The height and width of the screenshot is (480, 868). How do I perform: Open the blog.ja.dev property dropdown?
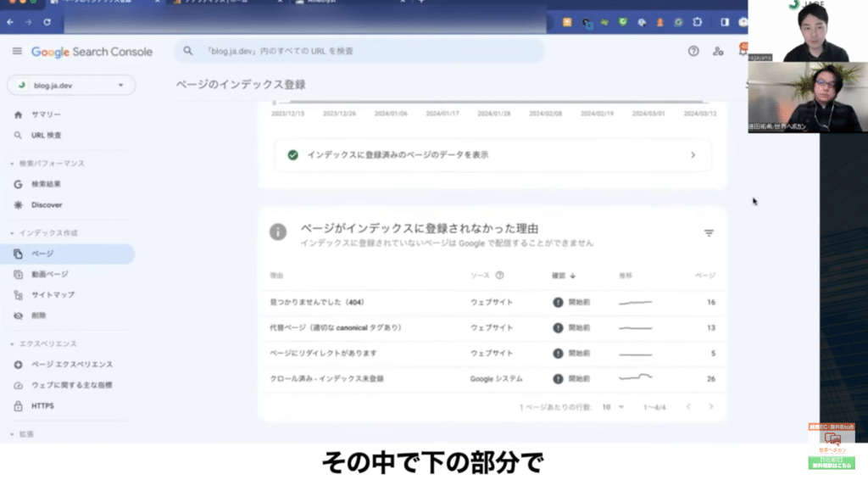71,86
